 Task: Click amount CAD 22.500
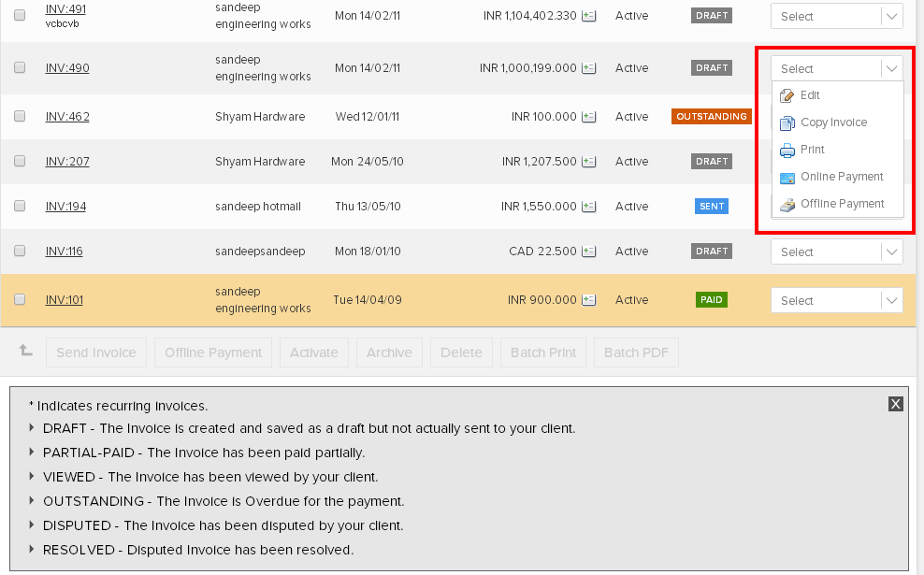[542, 251]
